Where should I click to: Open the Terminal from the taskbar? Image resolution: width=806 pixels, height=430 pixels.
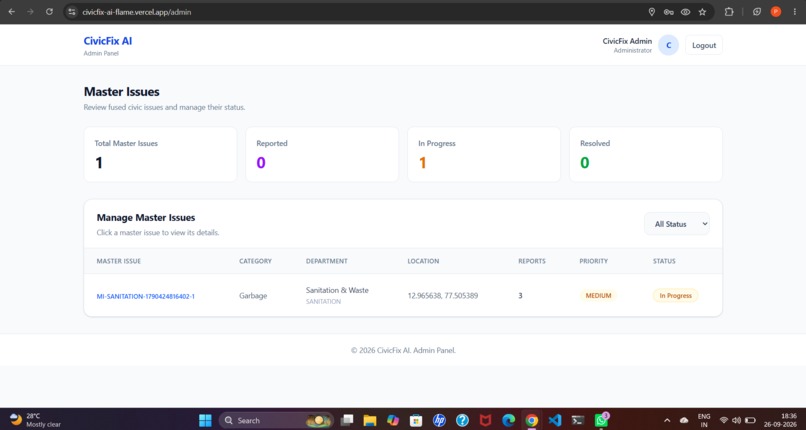pos(578,420)
